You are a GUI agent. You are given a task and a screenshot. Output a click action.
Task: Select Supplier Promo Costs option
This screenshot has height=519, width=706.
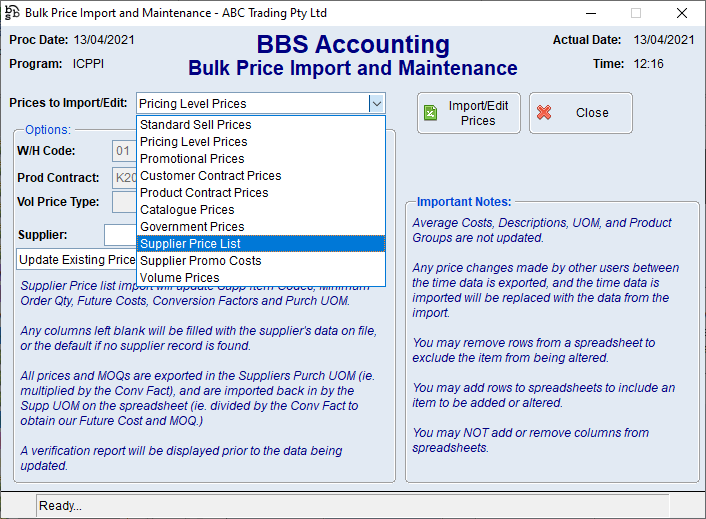(200, 261)
